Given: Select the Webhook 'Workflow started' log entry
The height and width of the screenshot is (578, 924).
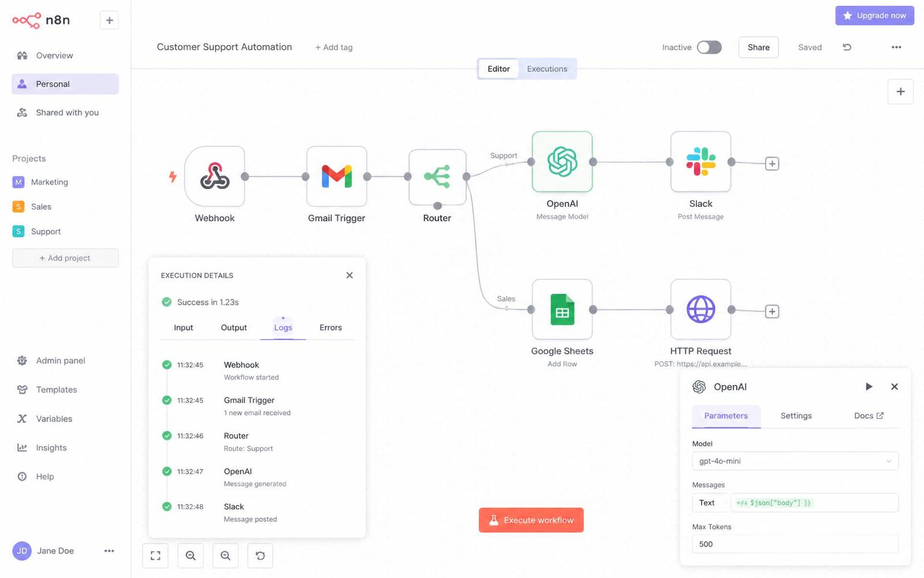Looking at the screenshot, I should (x=257, y=370).
